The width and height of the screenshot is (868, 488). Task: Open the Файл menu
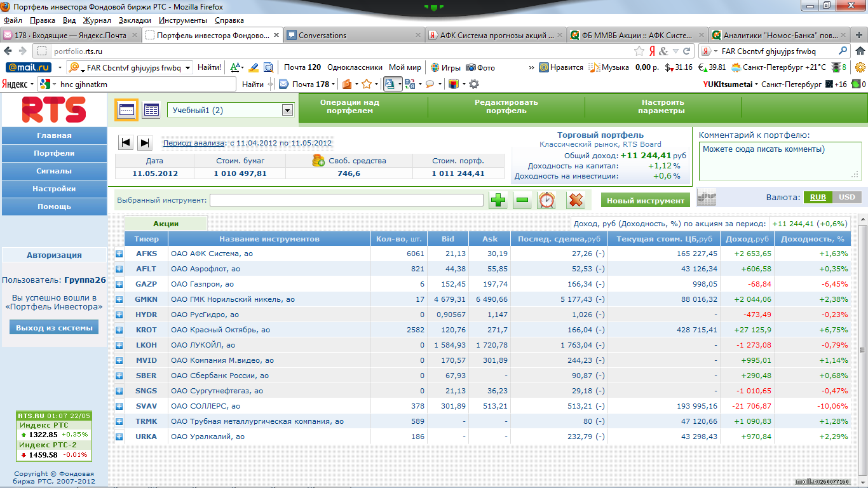click(x=13, y=20)
